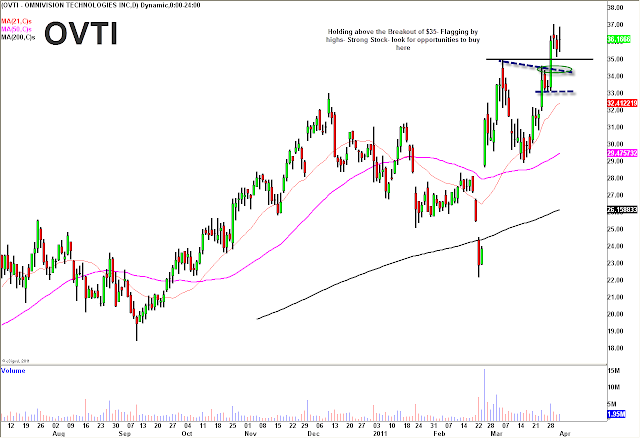Click the 18.00 price axis label
The width and height of the screenshot is (640, 438).
(x=615, y=348)
